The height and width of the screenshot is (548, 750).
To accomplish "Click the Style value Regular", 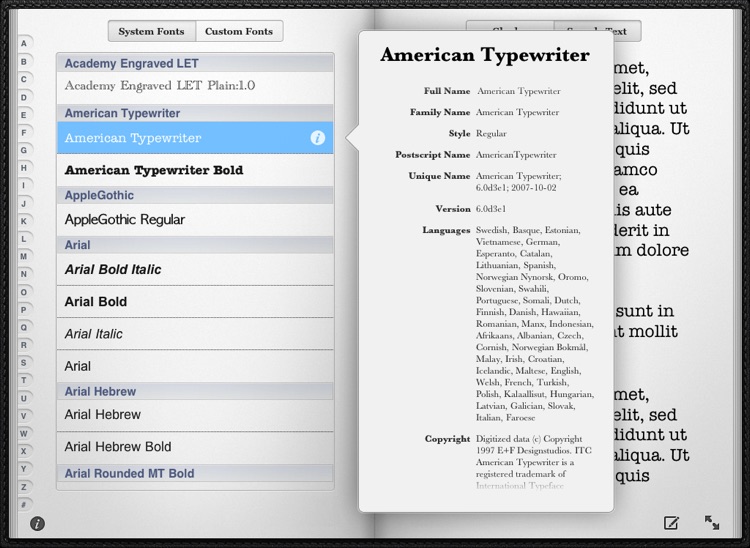I will point(491,134).
